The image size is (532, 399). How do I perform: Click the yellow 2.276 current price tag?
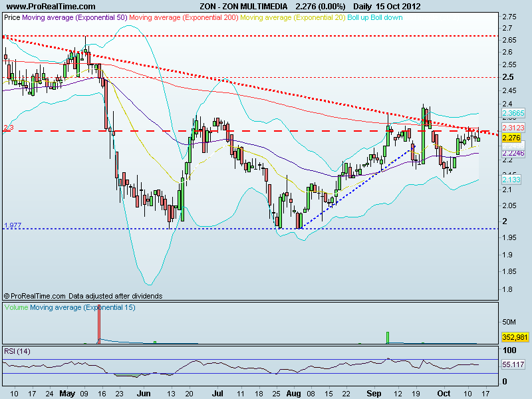(511, 138)
